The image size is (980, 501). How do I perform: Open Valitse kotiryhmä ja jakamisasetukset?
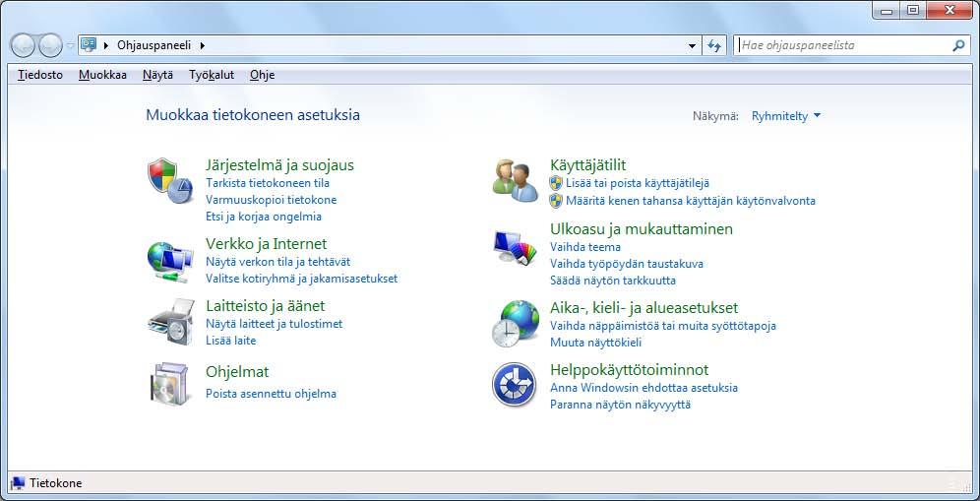(302, 279)
